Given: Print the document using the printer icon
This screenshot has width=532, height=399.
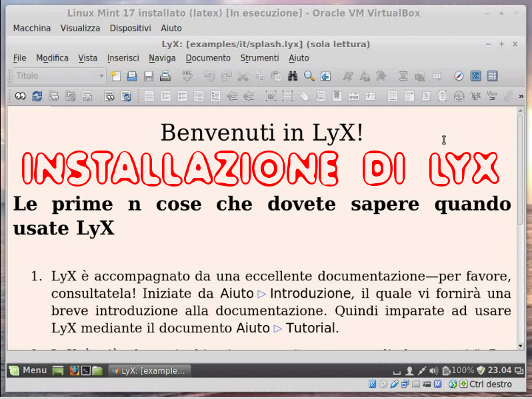Looking at the screenshot, I should pos(165,76).
